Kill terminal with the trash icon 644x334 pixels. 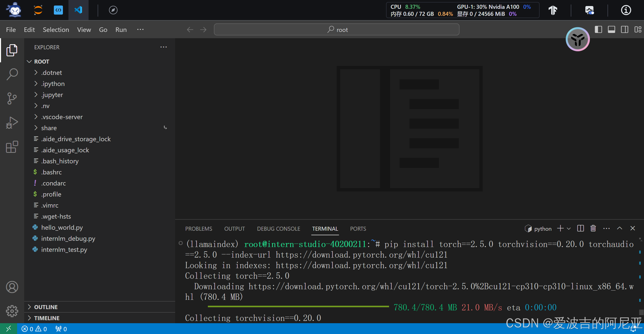(593, 228)
